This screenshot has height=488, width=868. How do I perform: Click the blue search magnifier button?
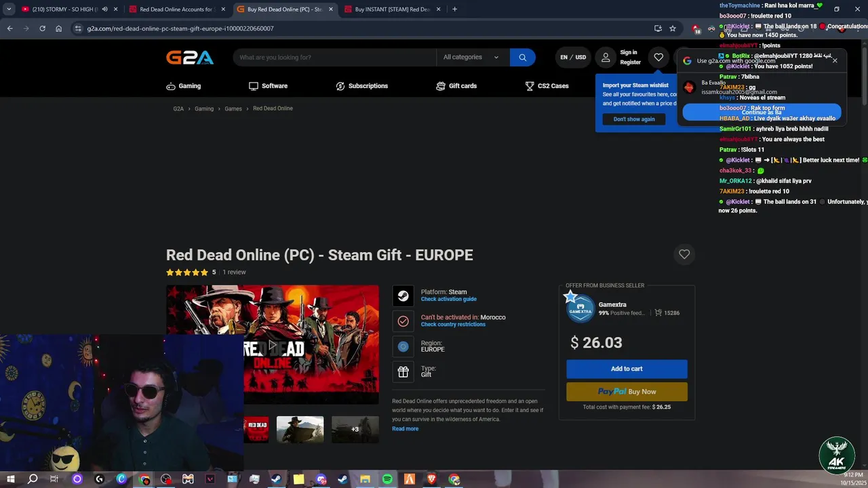pyautogui.click(x=522, y=58)
